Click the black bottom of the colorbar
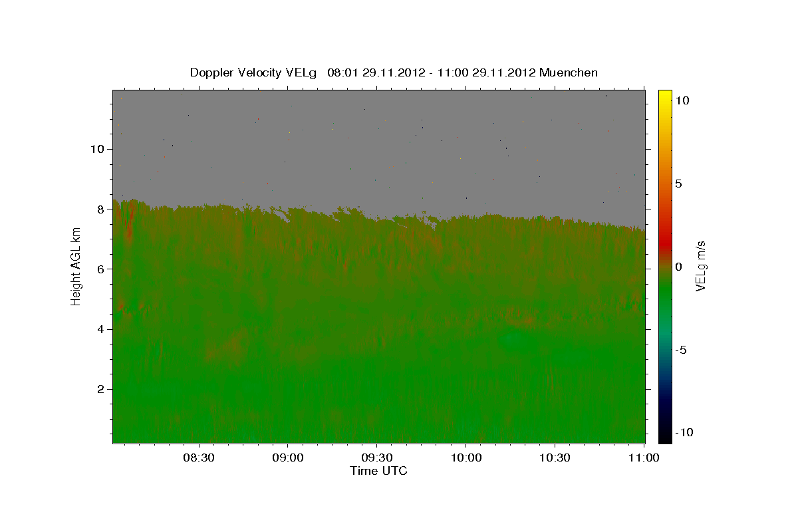798x532 pixels. tap(665, 436)
